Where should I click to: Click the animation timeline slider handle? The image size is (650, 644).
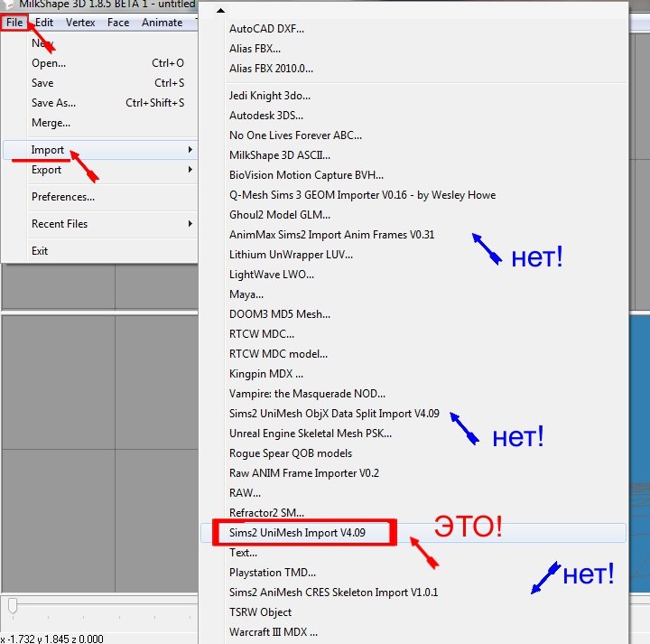tap(13, 606)
